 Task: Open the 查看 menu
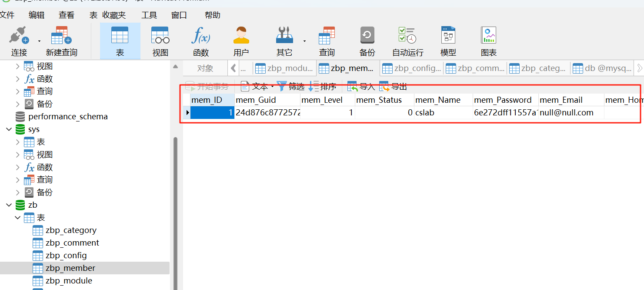coord(67,15)
